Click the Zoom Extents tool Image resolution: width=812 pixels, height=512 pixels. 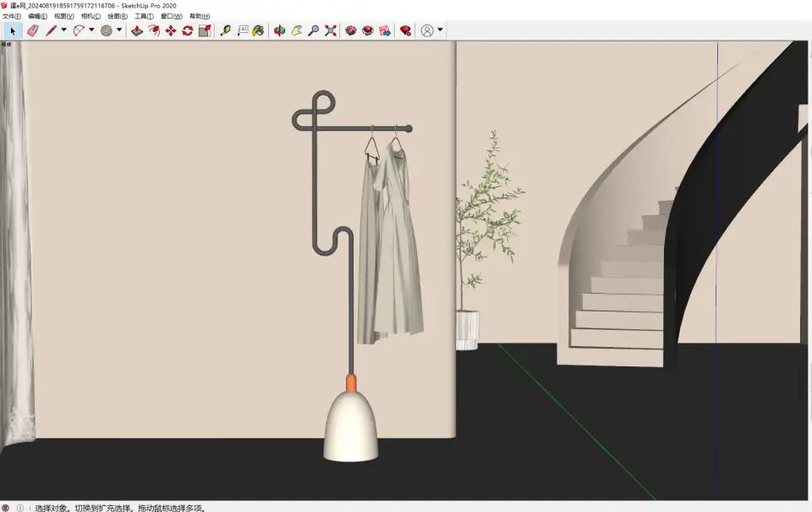331,31
